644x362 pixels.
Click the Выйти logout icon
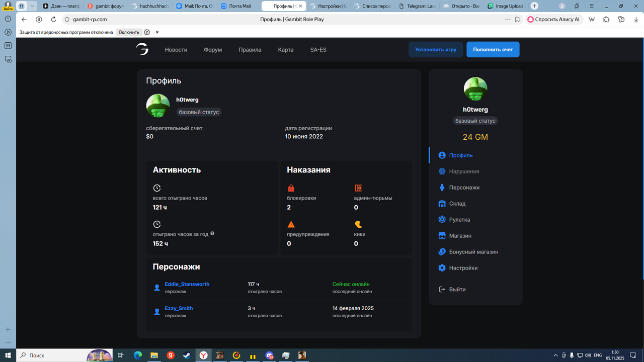442,289
